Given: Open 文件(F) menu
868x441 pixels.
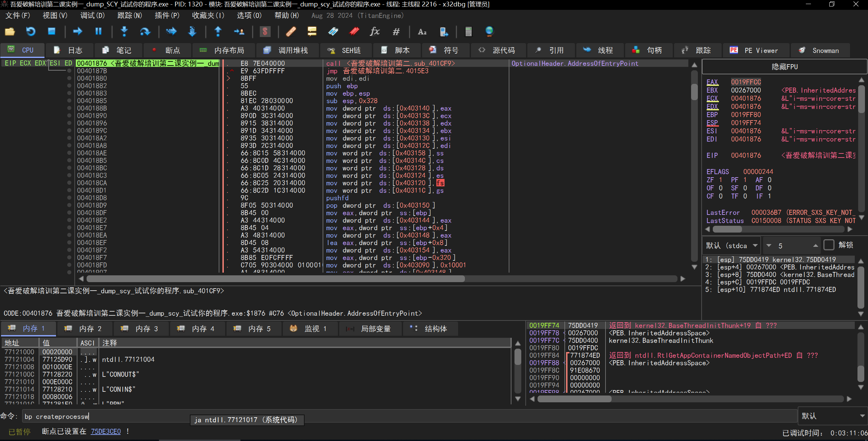Looking at the screenshot, I should click(18, 16).
